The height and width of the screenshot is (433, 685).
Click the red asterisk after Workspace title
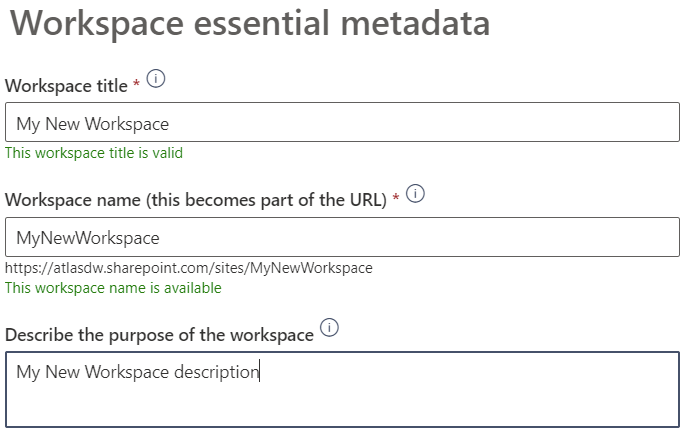pyautogui.click(x=136, y=83)
